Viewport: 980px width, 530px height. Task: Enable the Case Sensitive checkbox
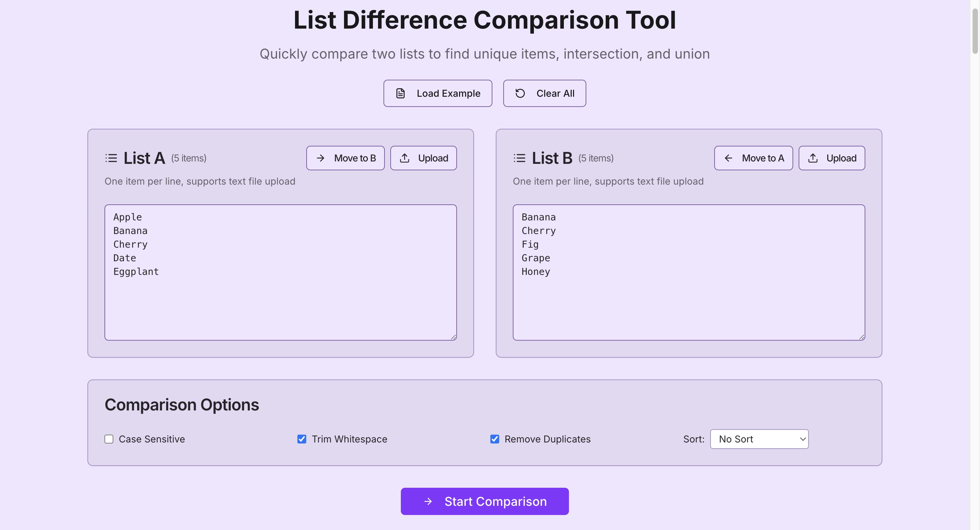pos(109,439)
